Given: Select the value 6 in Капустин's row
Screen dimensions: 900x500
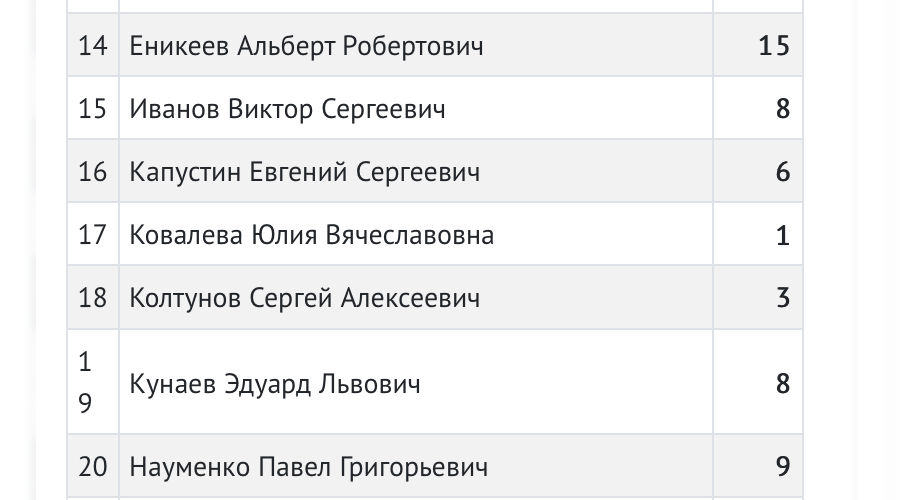Looking at the screenshot, I should [783, 172].
